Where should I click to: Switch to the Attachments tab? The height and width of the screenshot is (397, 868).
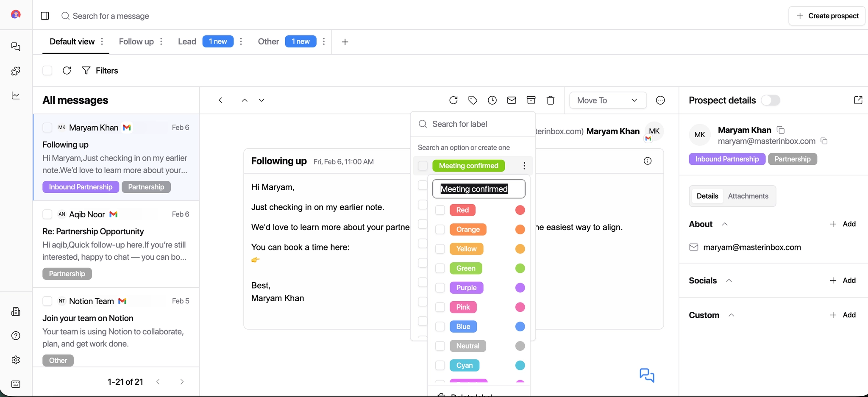point(748,196)
